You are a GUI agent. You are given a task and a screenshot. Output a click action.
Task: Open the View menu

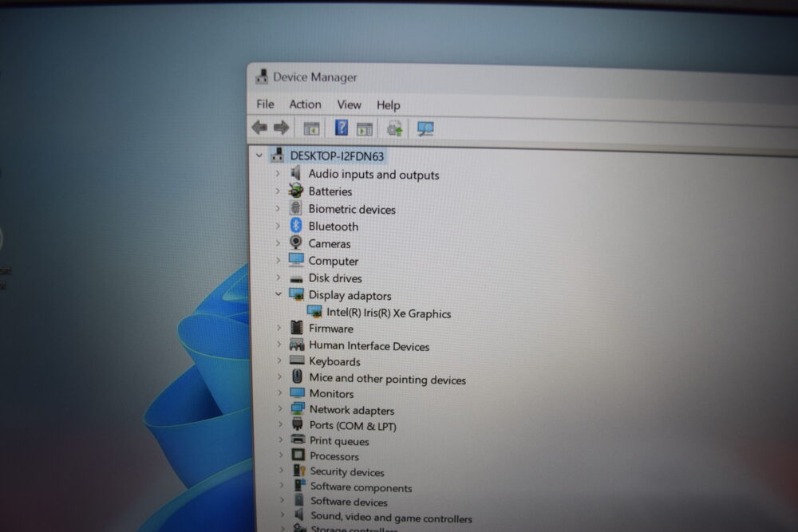[x=349, y=104]
